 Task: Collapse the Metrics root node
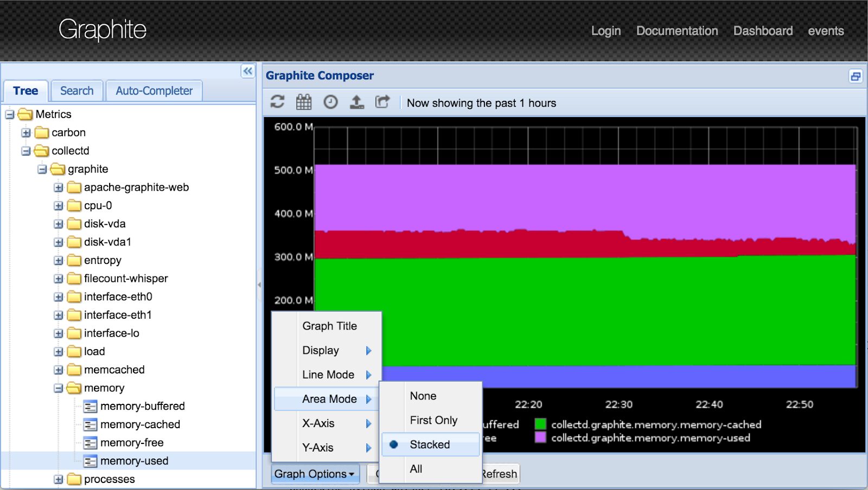(x=10, y=114)
